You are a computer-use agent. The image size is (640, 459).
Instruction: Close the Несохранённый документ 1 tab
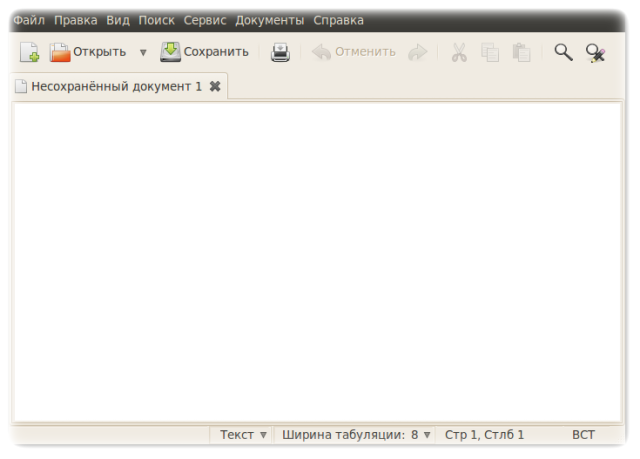coord(215,86)
